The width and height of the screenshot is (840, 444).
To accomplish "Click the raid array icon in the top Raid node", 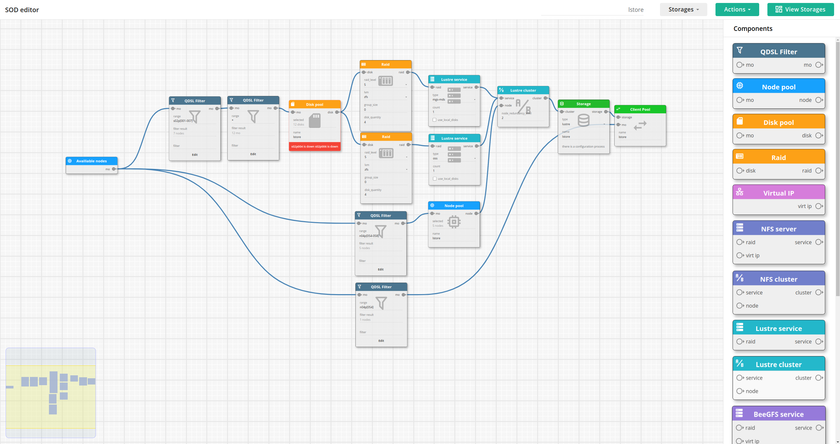I will click(x=387, y=83).
